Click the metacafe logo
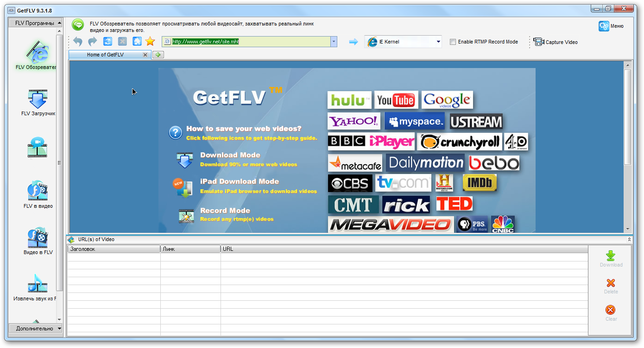This screenshot has height=348, width=644. click(x=355, y=163)
